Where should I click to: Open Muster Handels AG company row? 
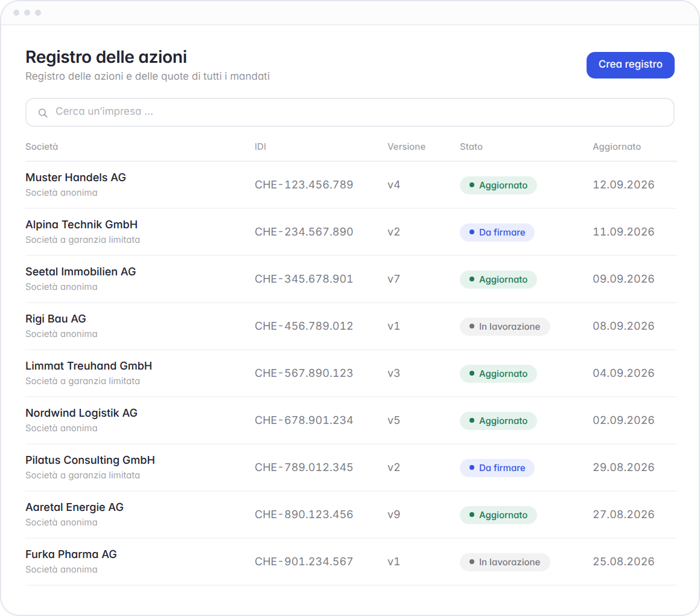point(351,185)
